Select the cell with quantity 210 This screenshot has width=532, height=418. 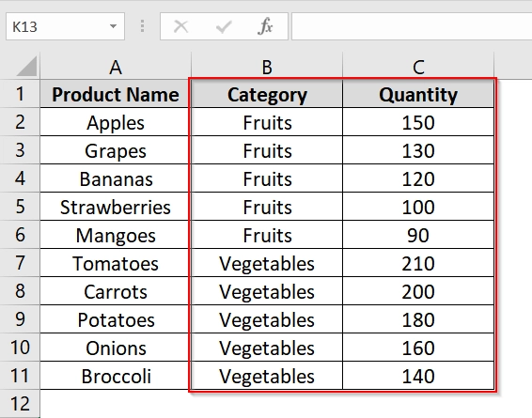418,263
